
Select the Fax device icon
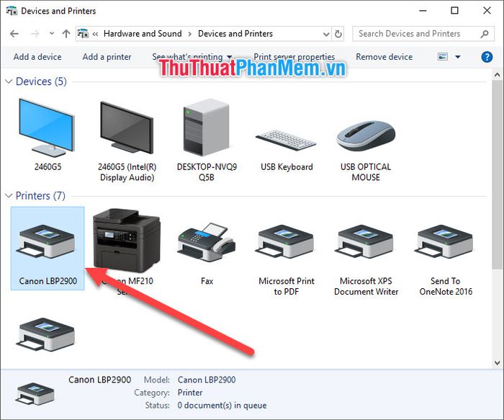click(x=207, y=242)
